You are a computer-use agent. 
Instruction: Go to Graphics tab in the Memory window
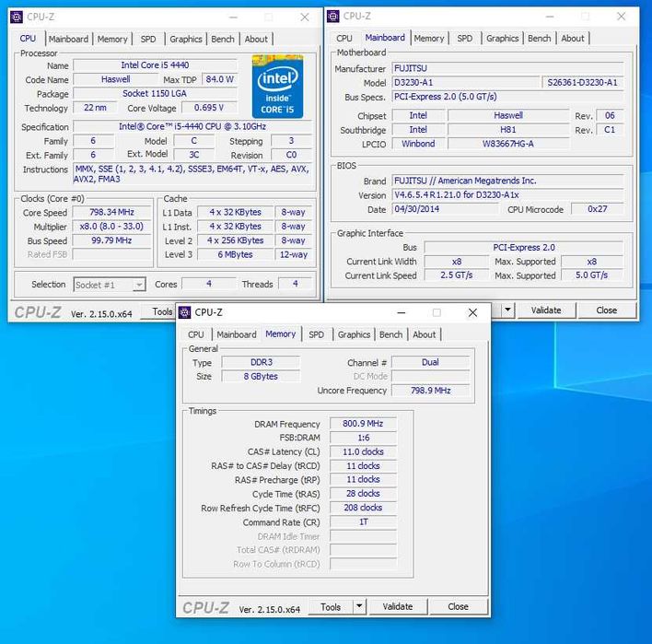pos(354,334)
